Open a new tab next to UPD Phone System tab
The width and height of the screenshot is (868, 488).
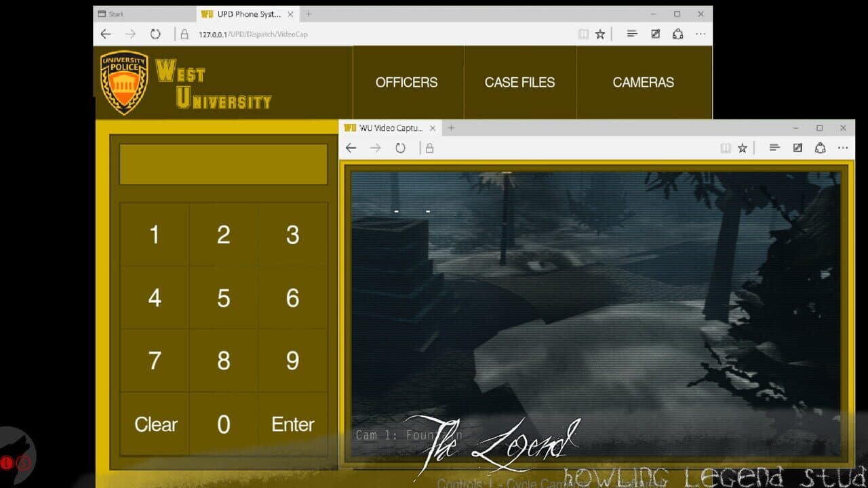(309, 14)
